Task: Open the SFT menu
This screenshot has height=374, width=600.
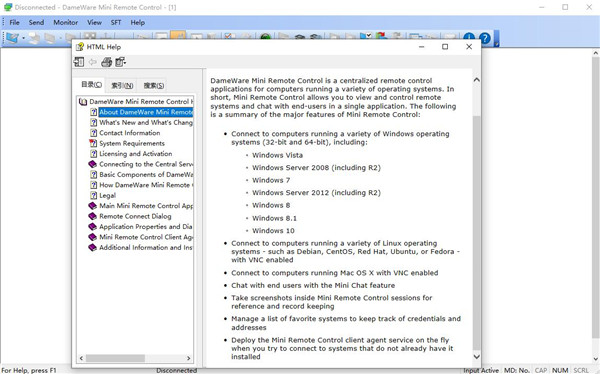Action: coord(116,22)
